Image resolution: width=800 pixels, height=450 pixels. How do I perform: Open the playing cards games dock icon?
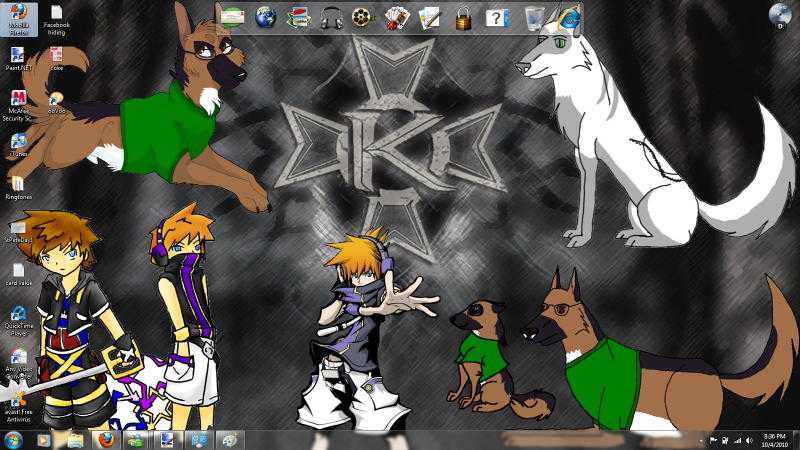click(x=397, y=18)
